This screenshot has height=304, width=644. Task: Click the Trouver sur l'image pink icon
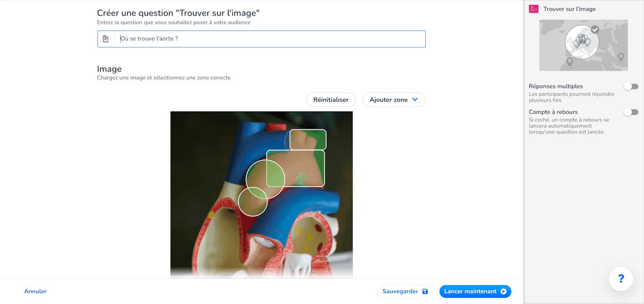click(x=534, y=9)
